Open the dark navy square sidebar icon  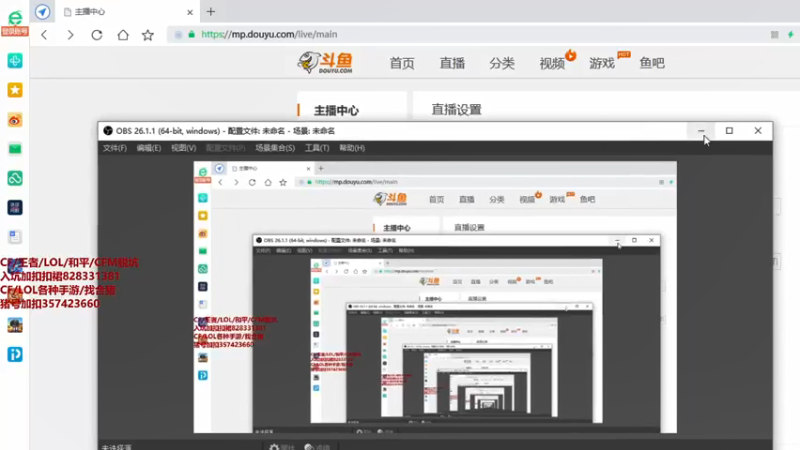(15, 207)
